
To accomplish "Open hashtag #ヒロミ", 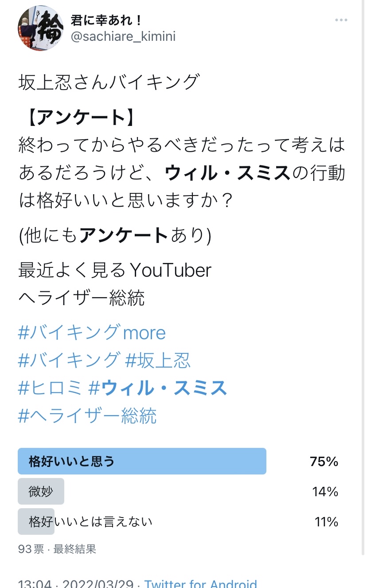I will tap(50, 388).
